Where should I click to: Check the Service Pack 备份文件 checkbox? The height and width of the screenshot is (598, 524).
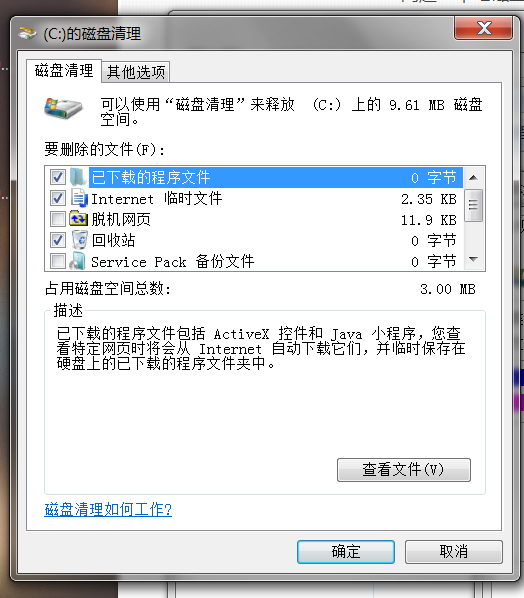pos(58,261)
